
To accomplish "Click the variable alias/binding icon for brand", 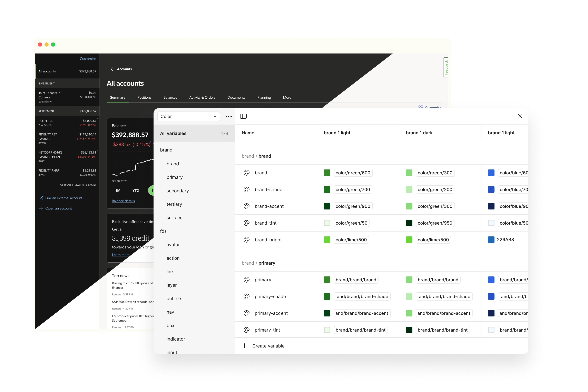I will [x=246, y=172].
